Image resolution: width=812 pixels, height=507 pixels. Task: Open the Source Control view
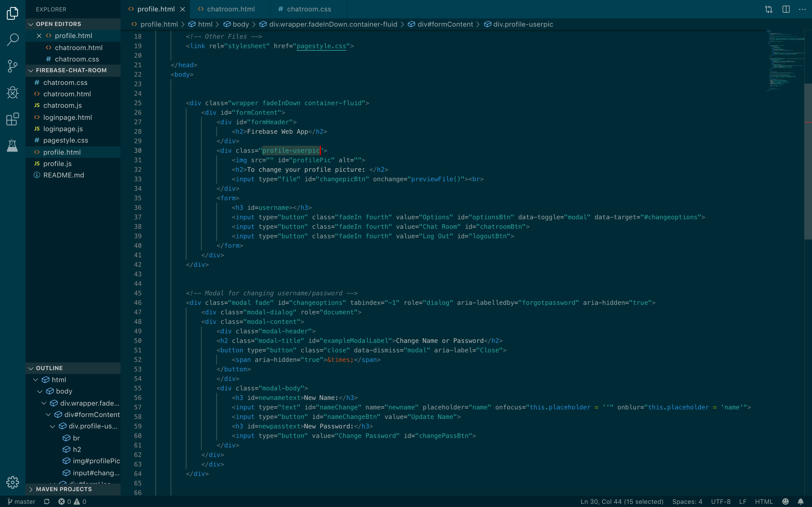12,66
